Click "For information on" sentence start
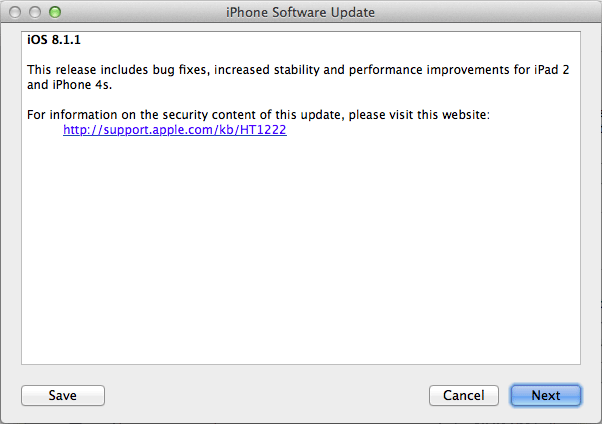The width and height of the screenshot is (602, 424). 72,115
